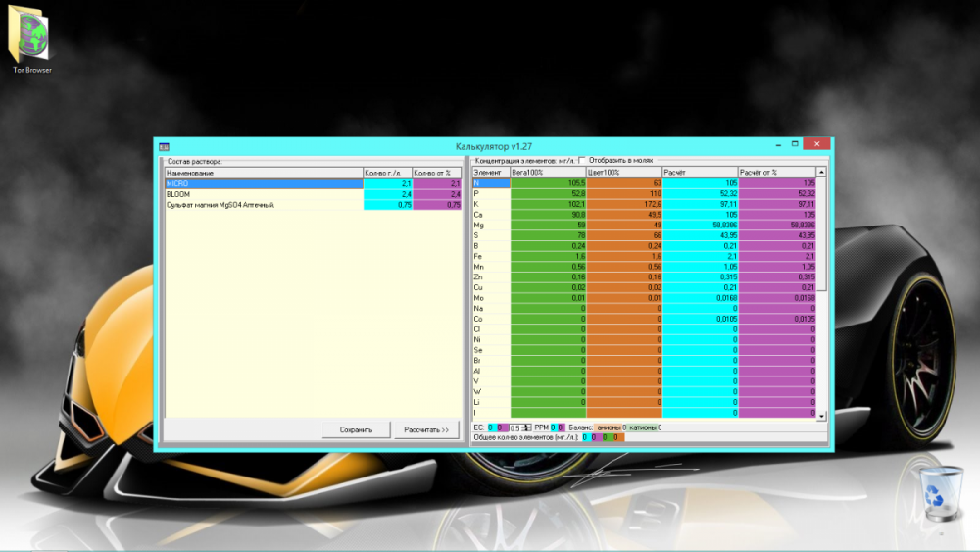Open the Recycle Bin desktop icon
This screenshot has width=980, height=552.
point(940,493)
